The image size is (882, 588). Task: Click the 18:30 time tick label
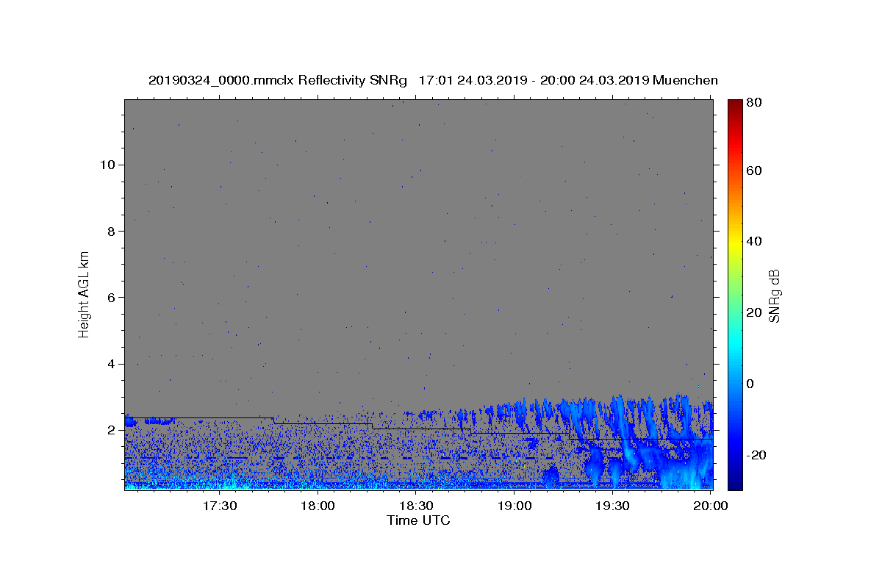416,506
